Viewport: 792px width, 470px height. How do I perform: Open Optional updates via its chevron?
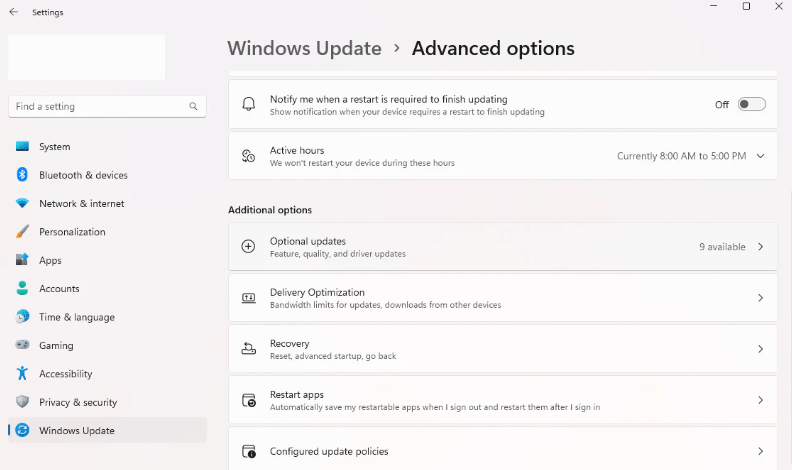tap(761, 246)
